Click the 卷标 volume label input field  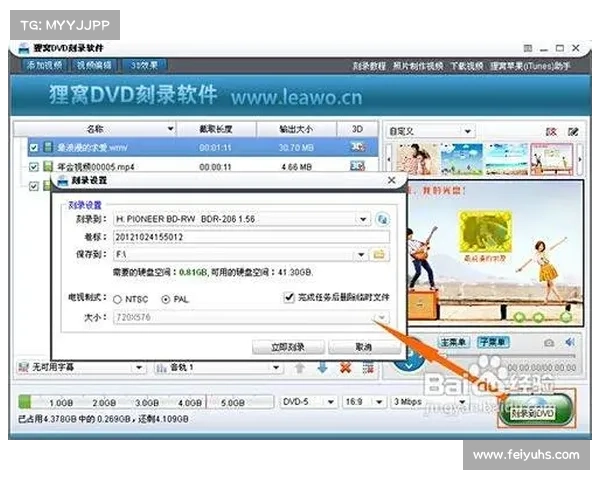coord(251,237)
